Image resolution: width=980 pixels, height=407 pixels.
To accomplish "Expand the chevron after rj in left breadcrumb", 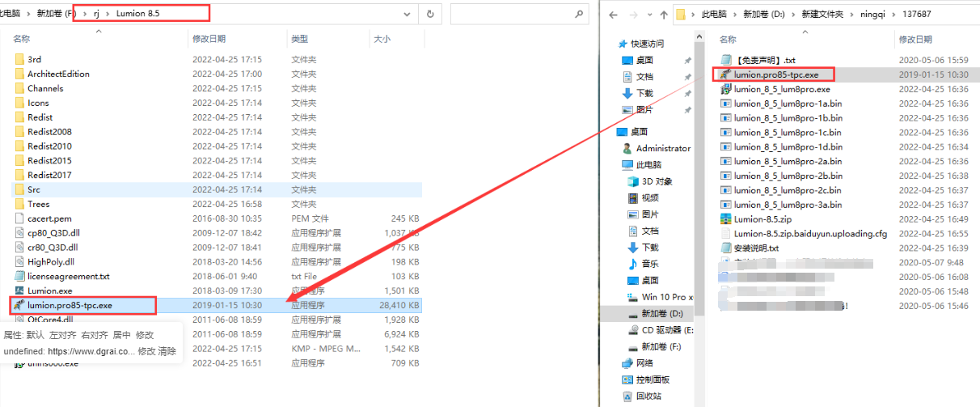I will click(108, 14).
